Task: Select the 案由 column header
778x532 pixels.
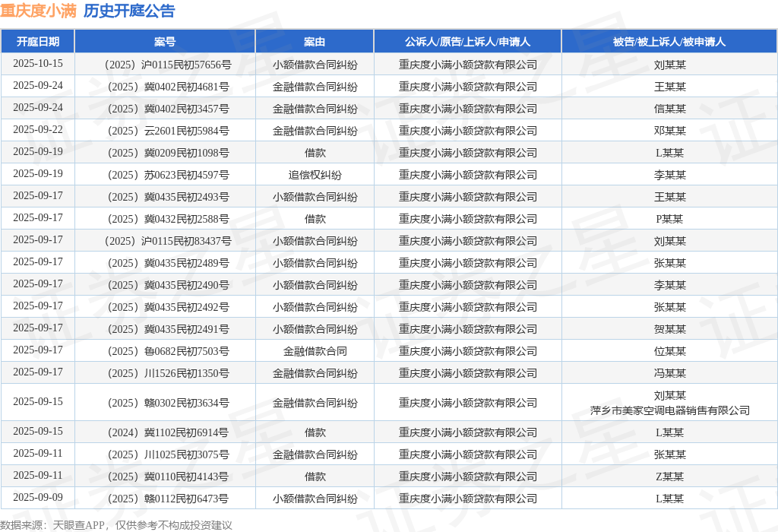Action: [x=315, y=42]
